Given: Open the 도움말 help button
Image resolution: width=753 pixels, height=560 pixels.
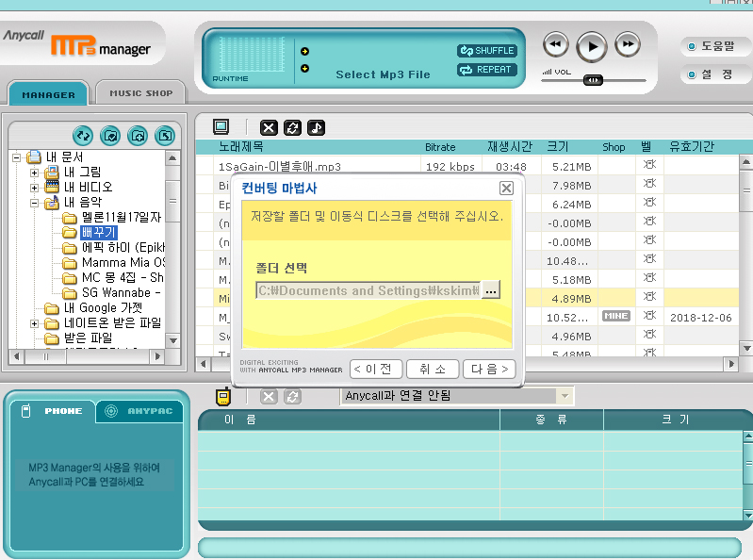Looking at the screenshot, I should (x=714, y=46).
